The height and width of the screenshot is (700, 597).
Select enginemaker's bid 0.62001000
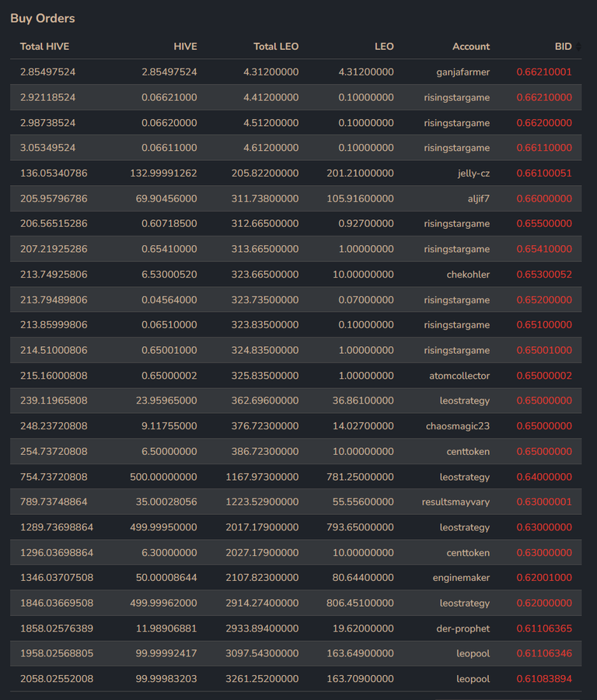pos(544,578)
